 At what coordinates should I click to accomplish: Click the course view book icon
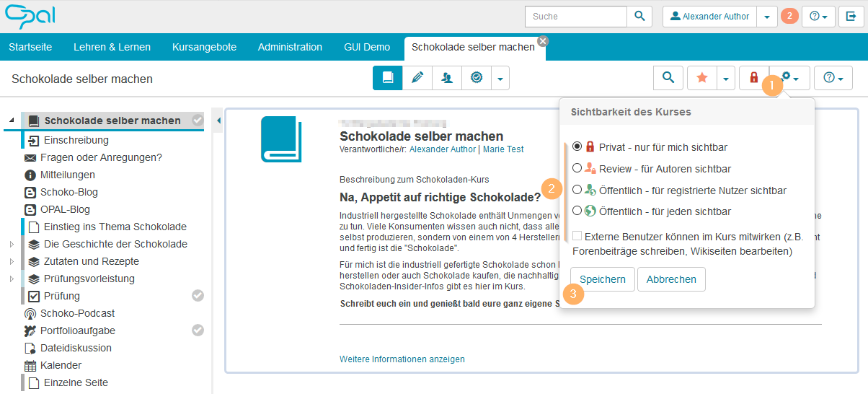[x=388, y=78]
